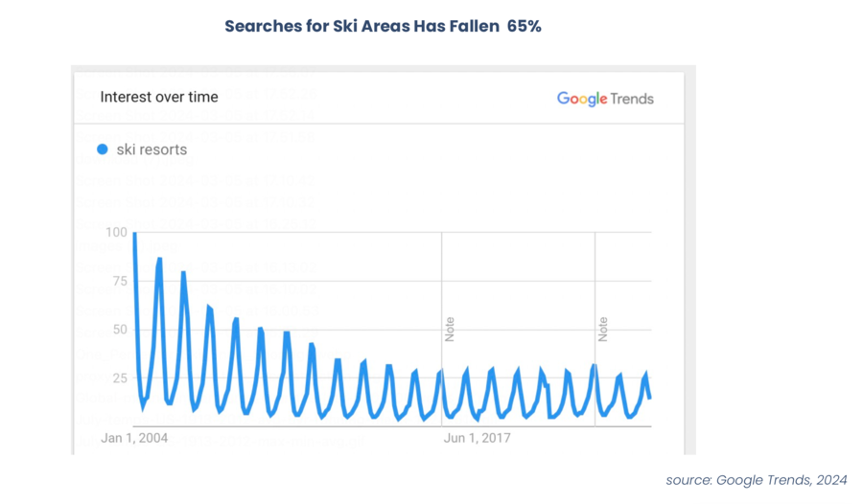Click the second peak of the trend line
This screenshot has height=504, width=863.
point(159,259)
